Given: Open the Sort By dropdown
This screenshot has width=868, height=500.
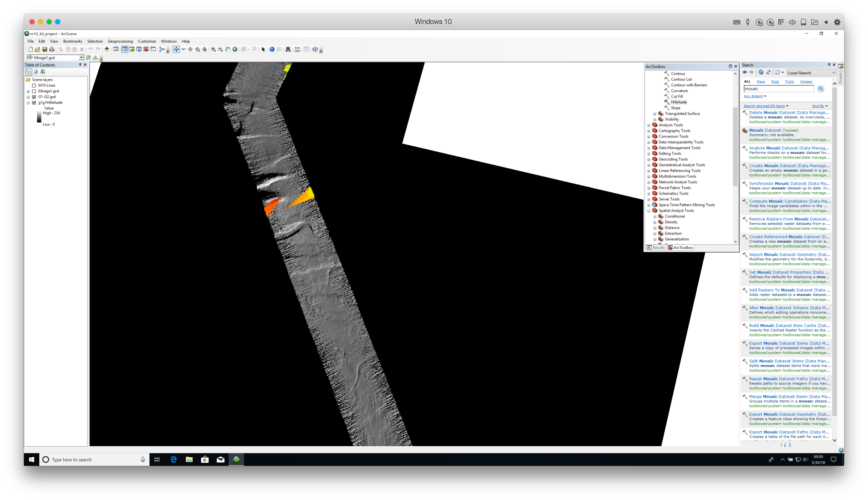Looking at the screenshot, I should (x=820, y=106).
